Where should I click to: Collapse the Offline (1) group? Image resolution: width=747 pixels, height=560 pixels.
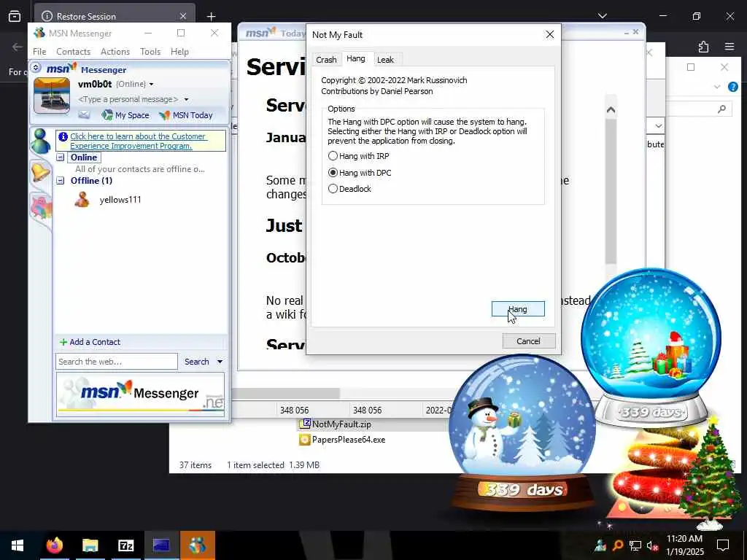[x=61, y=181]
